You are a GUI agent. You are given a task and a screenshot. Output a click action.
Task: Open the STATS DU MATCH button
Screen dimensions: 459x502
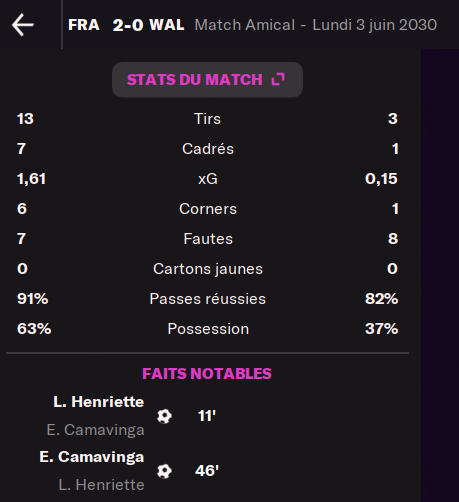(207, 80)
